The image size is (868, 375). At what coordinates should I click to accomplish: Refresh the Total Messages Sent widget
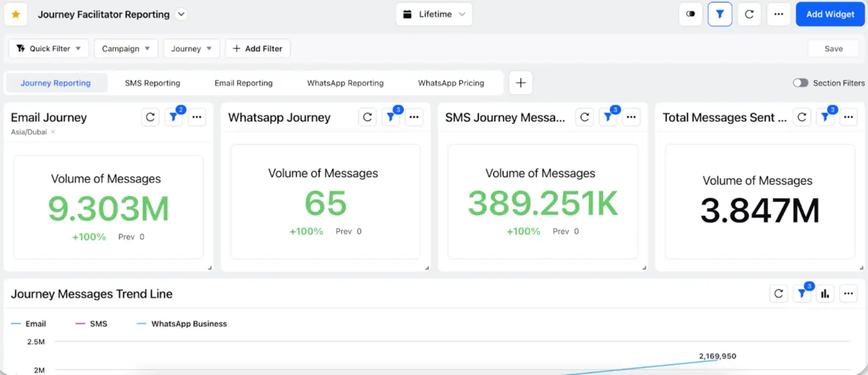[x=802, y=117]
